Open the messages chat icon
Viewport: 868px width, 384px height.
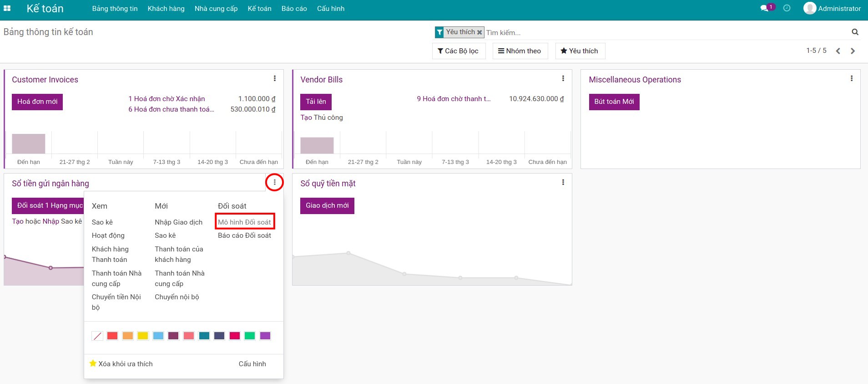[764, 9]
